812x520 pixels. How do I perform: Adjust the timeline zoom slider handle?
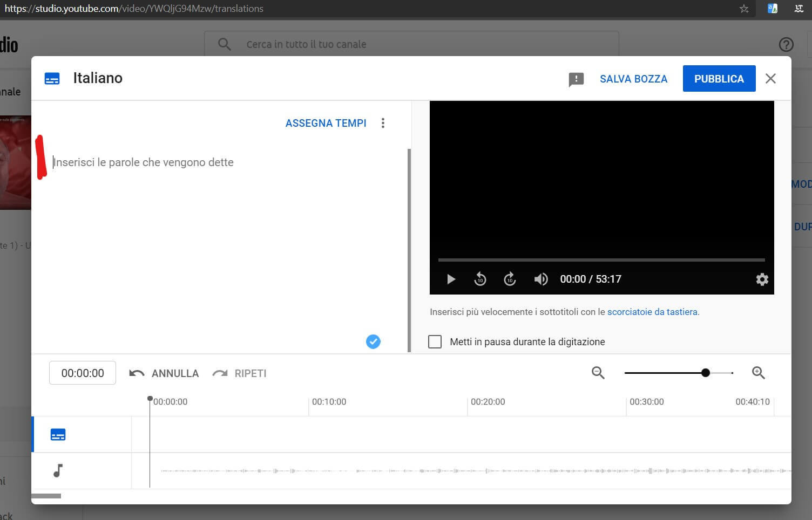point(705,373)
